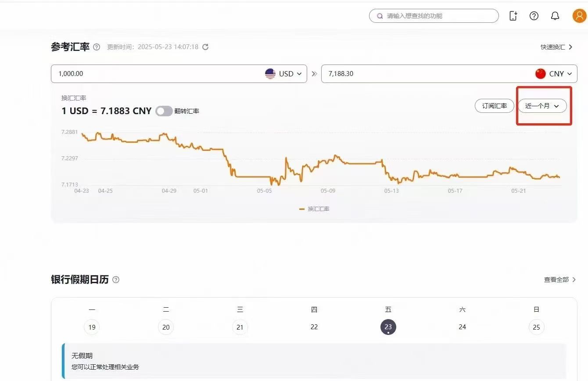Toggle the 换汇汇率 chart legend item
Image resolution: width=588 pixels, height=381 pixels.
(314, 209)
